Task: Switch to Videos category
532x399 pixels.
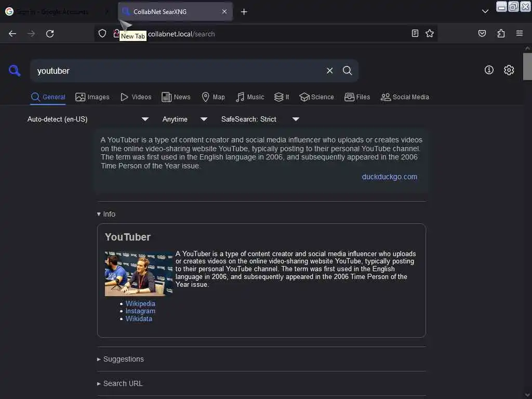Action: click(136, 97)
